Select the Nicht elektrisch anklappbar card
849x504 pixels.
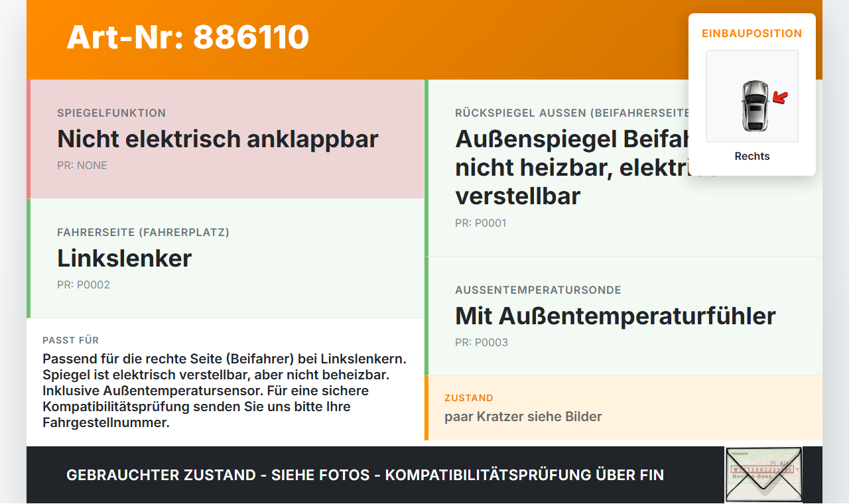(226, 139)
